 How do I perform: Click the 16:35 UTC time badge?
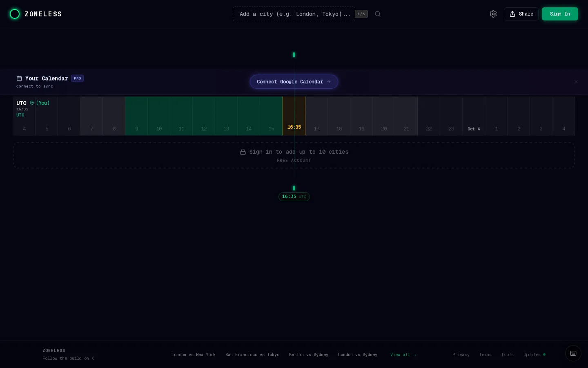(294, 197)
